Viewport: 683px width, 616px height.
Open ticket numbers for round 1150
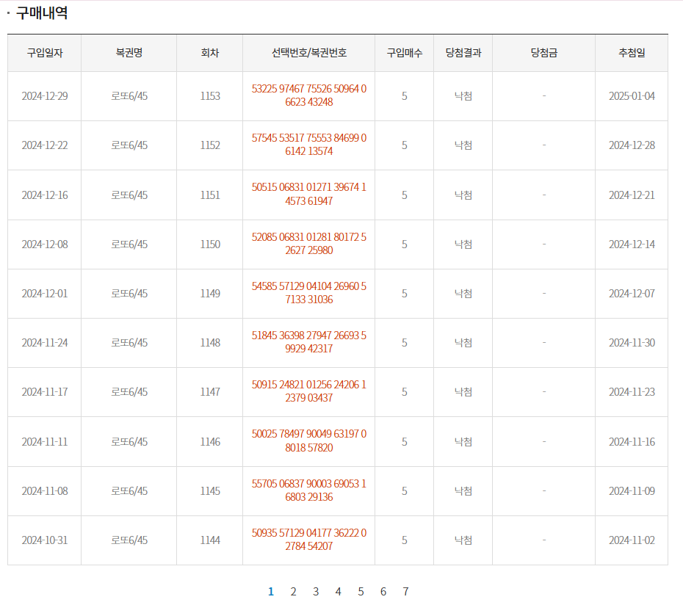[308, 244]
